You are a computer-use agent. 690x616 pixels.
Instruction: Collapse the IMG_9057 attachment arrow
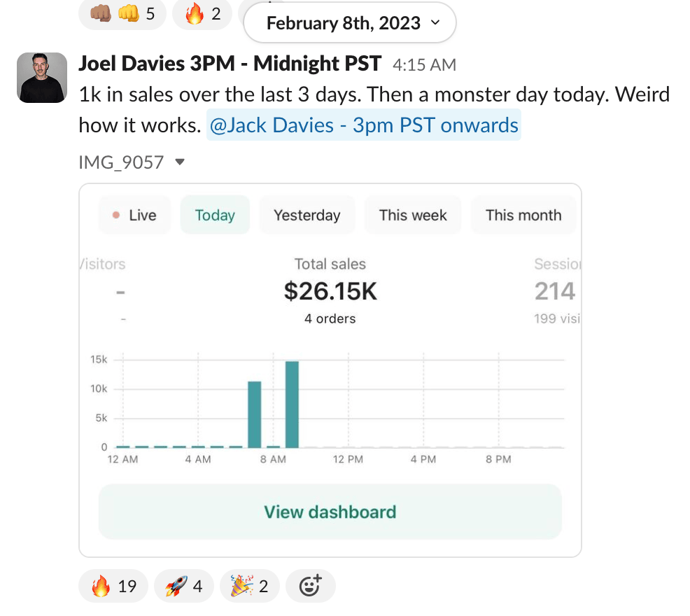pyautogui.click(x=180, y=162)
